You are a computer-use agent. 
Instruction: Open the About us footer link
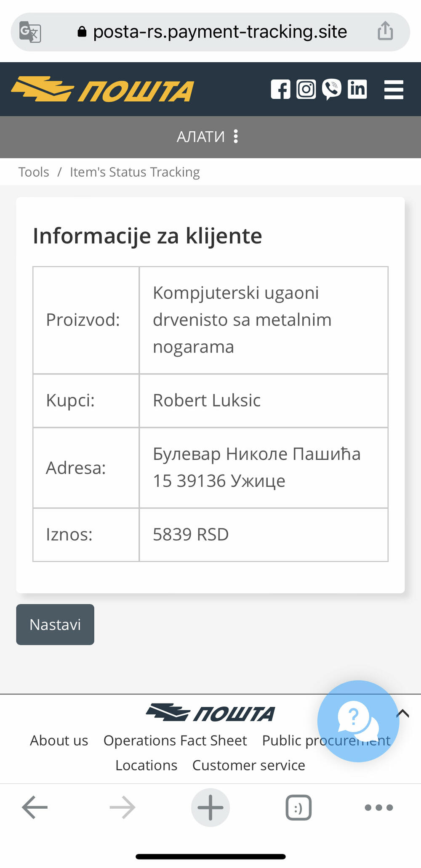pyautogui.click(x=59, y=741)
